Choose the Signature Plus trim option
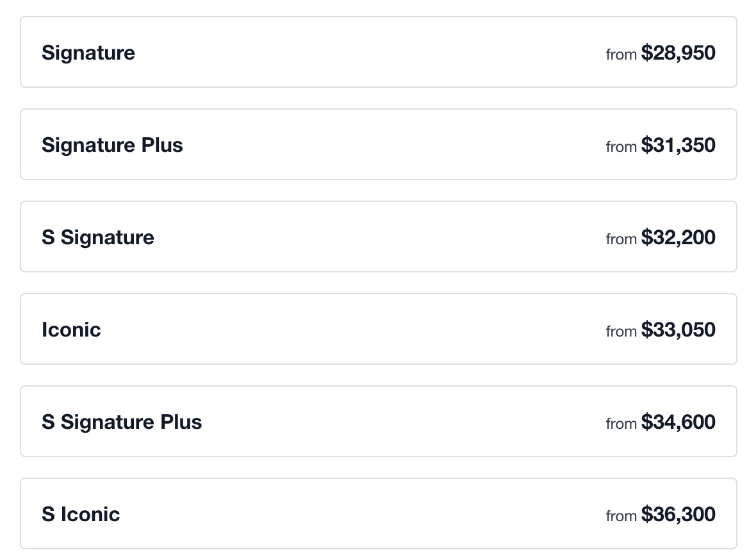The image size is (756, 559). tap(378, 145)
